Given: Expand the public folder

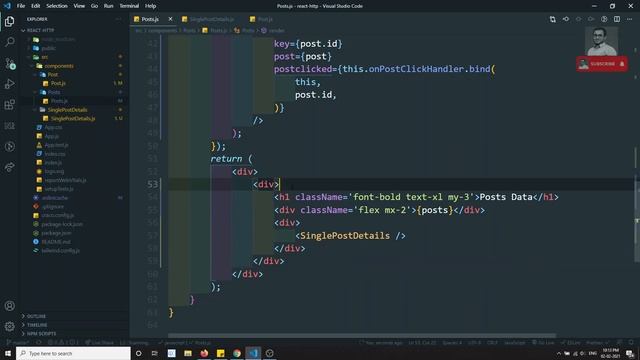Looking at the screenshot, I should [49, 48].
